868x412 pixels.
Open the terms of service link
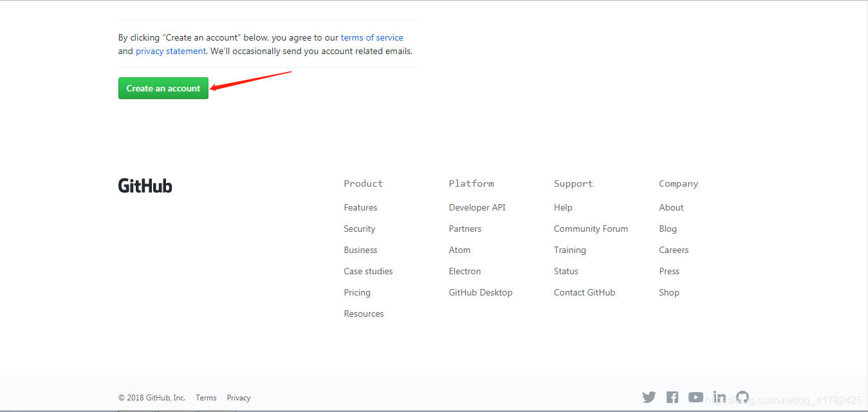[372, 37]
